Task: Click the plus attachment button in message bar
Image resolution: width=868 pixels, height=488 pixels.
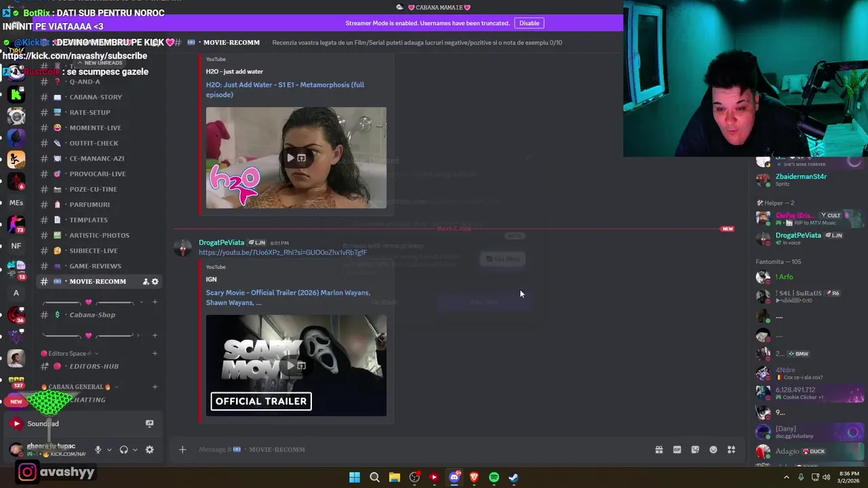Action: click(x=182, y=449)
